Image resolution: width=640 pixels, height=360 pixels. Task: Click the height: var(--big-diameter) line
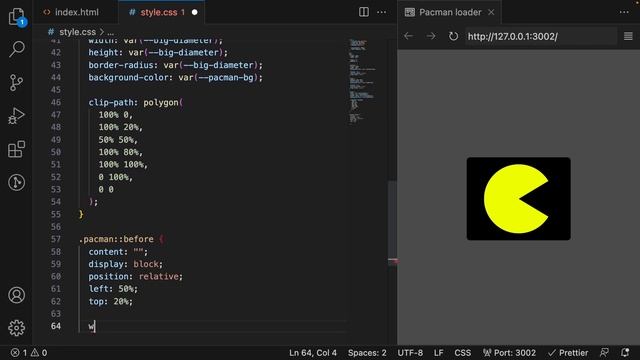click(158, 53)
